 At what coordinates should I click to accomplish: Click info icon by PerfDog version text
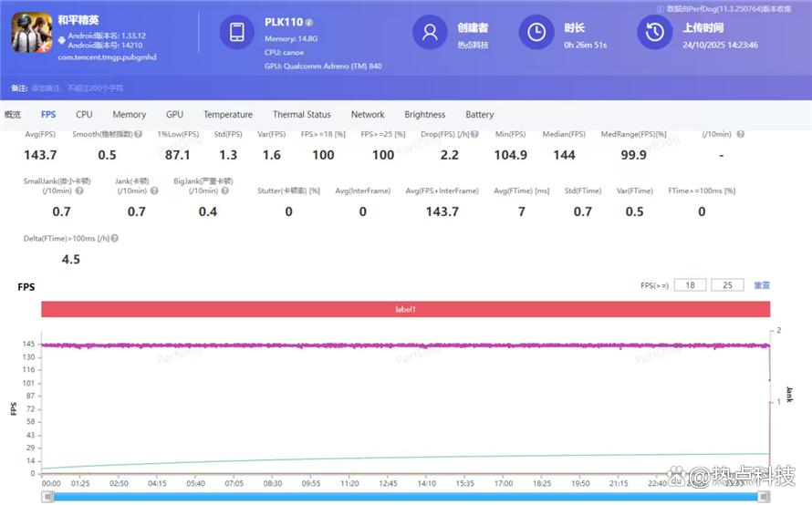click(x=661, y=9)
